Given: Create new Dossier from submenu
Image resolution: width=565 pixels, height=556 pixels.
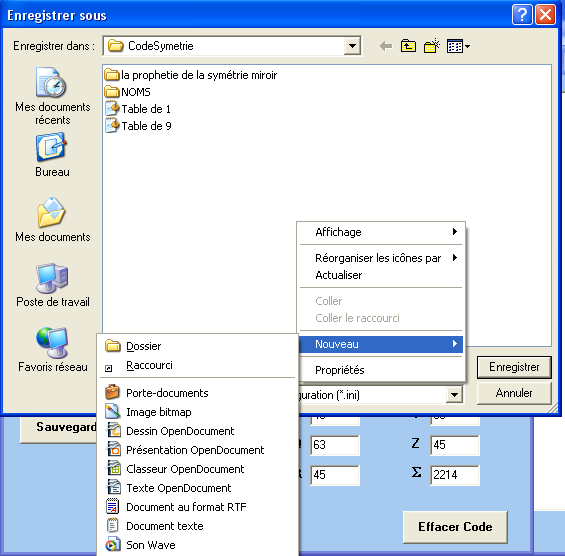Looking at the screenshot, I should (x=197, y=346).
